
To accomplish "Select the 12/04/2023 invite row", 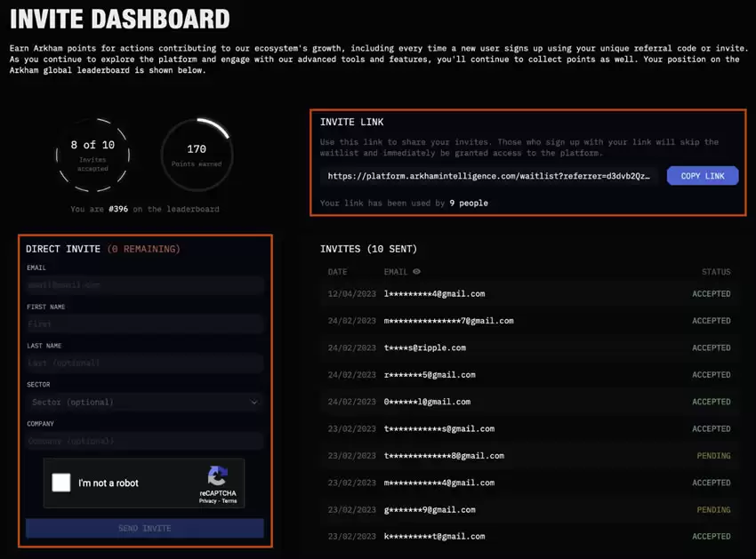I will 528,293.
